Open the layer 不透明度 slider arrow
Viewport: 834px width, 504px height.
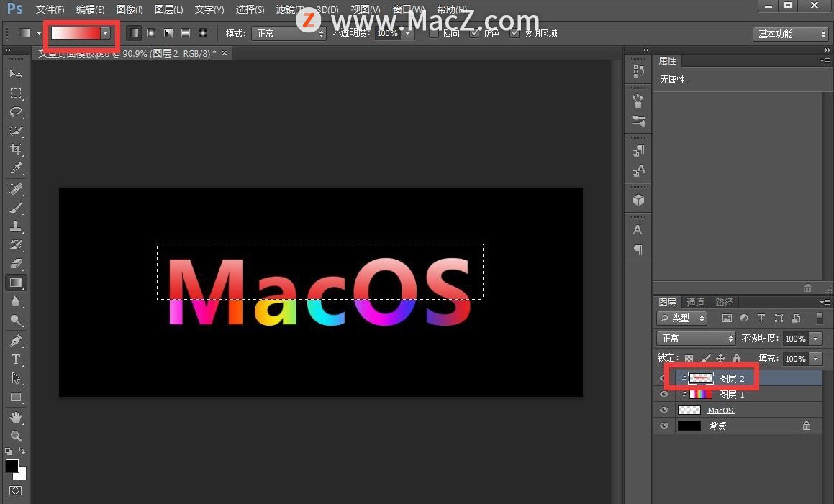click(816, 339)
